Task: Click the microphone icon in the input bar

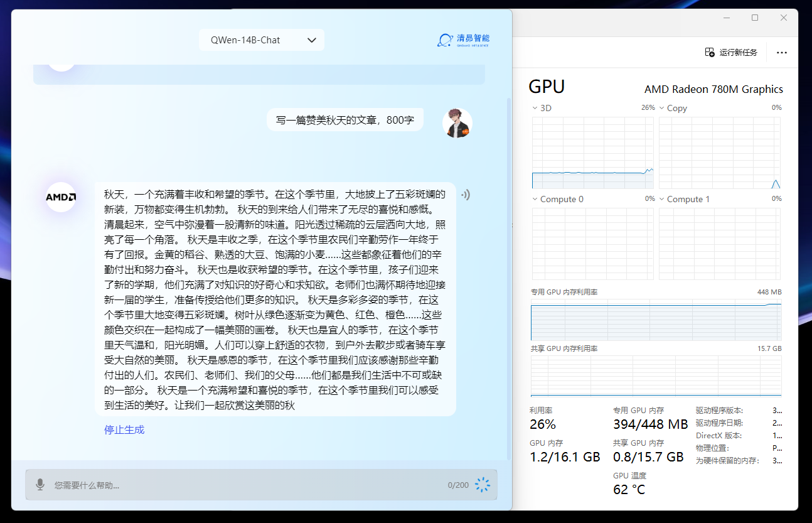Action: 40,484
